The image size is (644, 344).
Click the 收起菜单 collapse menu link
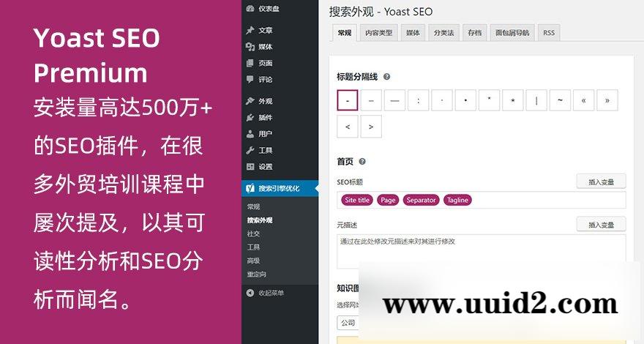(x=271, y=293)
